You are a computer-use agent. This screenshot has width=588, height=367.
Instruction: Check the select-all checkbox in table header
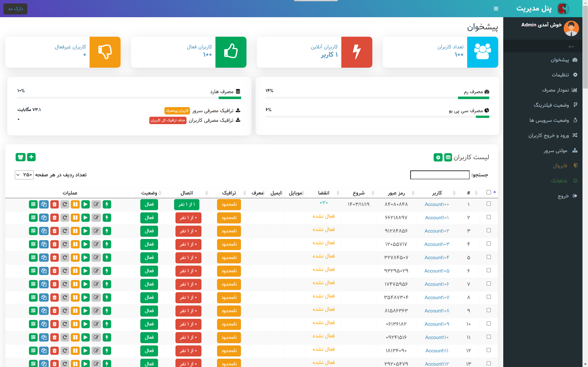[489, 192]
